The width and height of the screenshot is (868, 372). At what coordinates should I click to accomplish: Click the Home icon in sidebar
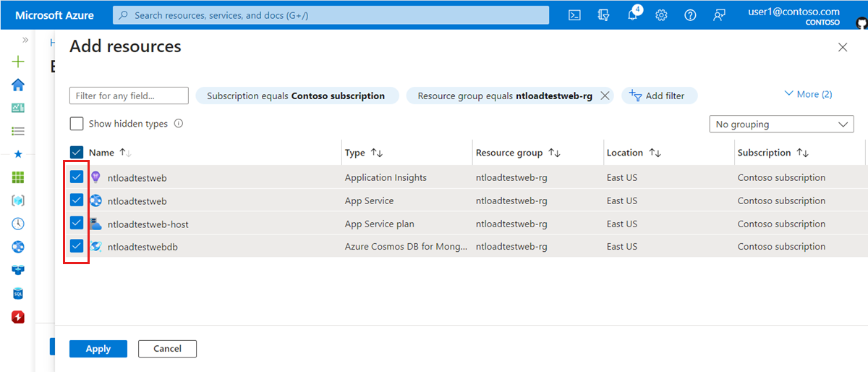pos(18,85)
